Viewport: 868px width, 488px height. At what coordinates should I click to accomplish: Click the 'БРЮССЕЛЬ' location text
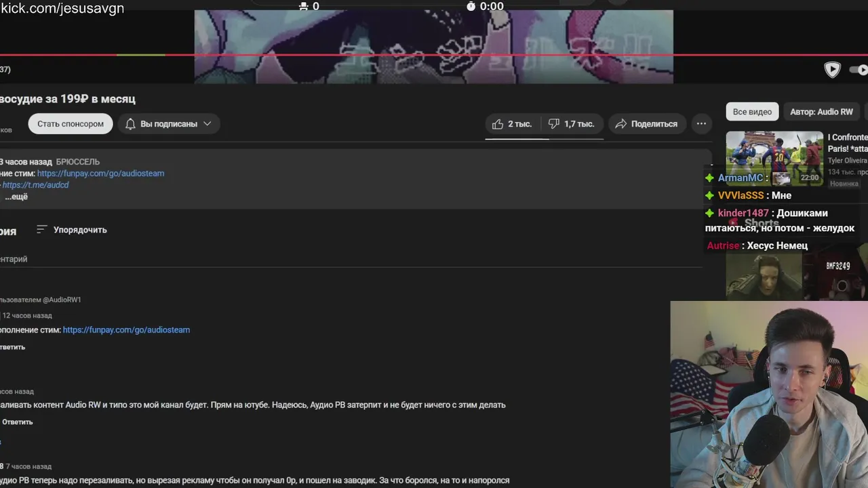click(78, 162)
